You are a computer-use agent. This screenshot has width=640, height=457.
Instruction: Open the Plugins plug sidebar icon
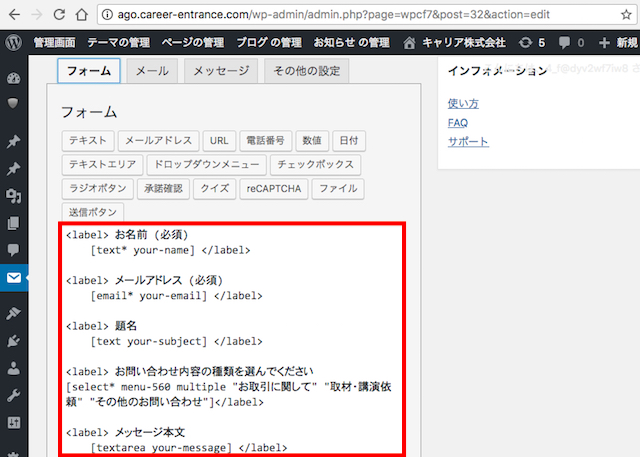point(13,340)
